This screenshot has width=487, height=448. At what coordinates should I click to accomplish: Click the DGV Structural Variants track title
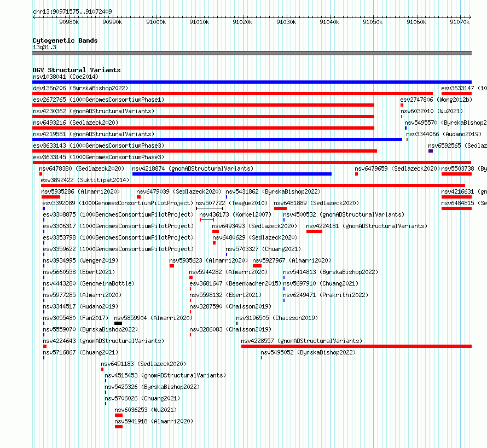coord(77,70)
